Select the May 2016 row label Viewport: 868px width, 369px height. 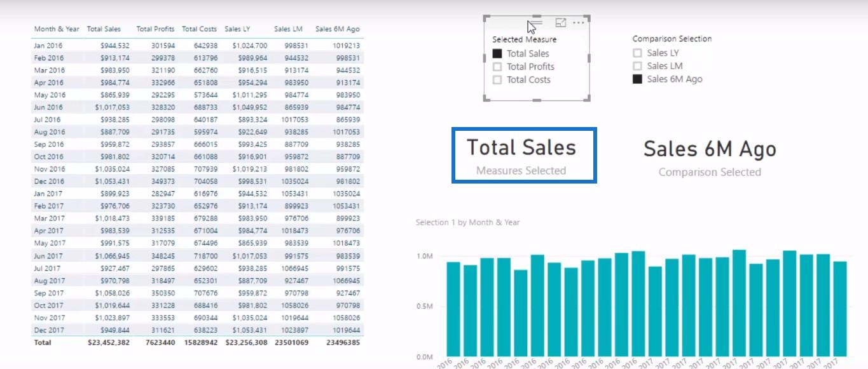point(50,95)
